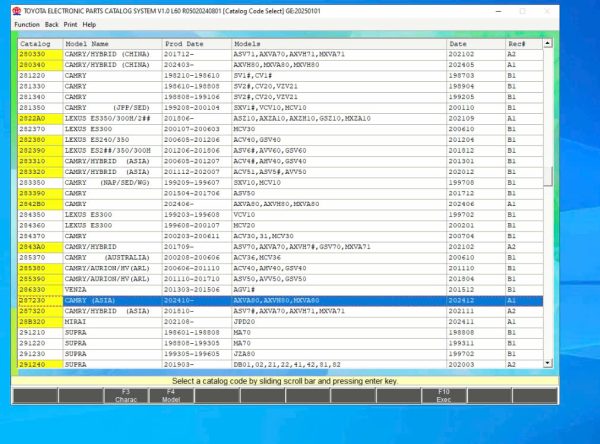Viewport: 600px width, 444px height.
Task: Click the F4 Model function key button
Action: [171, 395]
